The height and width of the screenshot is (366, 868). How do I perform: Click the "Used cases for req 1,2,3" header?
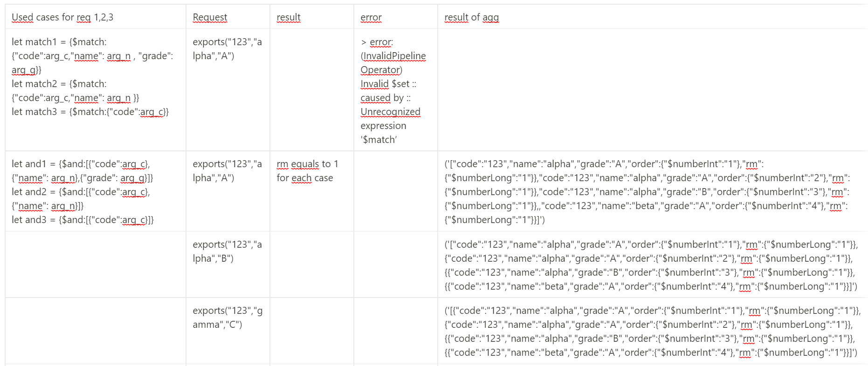click(x=62, y=17)
